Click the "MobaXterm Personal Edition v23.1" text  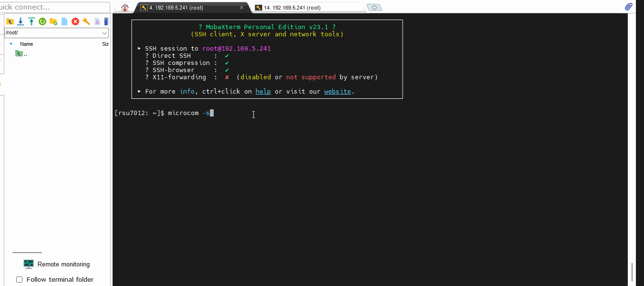click(x=267, y=27)
